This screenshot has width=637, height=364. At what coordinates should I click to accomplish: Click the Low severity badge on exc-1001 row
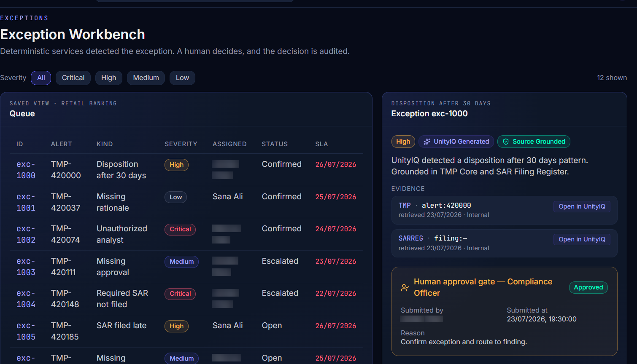click(x=175, y=197)
